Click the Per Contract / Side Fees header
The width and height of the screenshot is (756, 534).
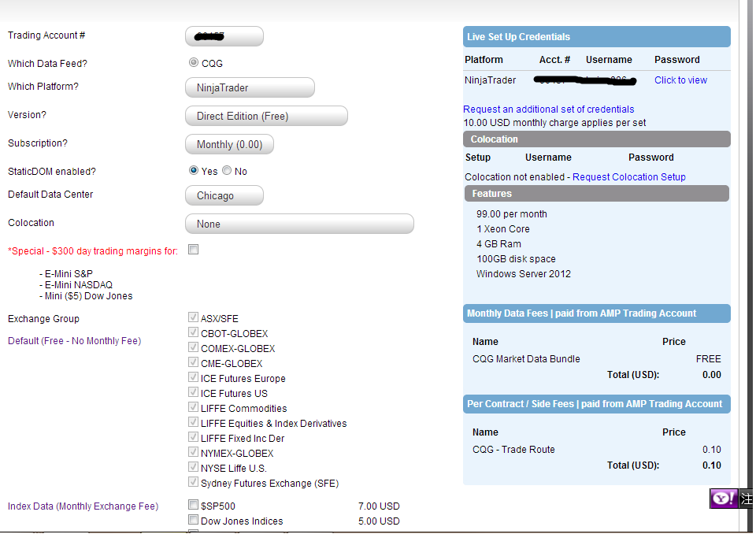[596, 404]
